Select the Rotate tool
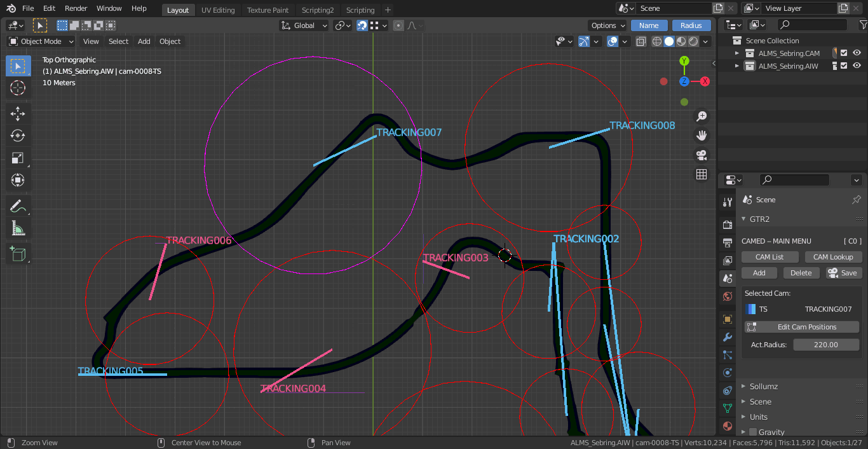The image size is (868, 449). [18, 136]
